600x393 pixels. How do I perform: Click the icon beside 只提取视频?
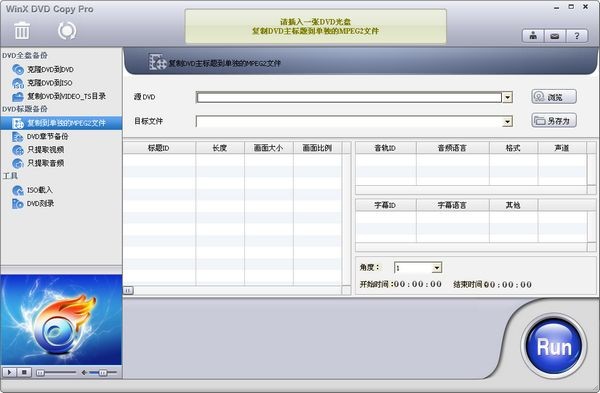click(18, 150)
